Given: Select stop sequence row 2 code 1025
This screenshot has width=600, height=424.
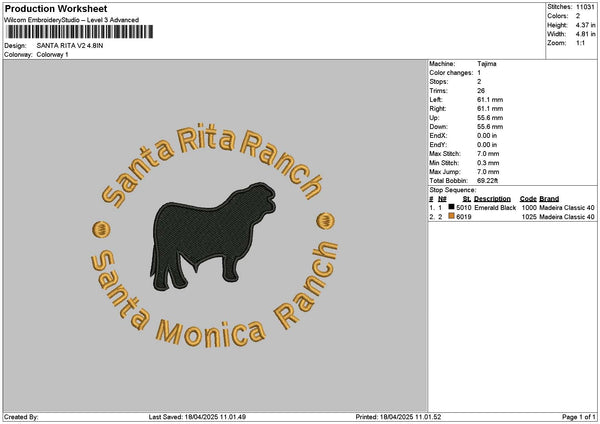Looking at the screenshot, I should 529,217.
